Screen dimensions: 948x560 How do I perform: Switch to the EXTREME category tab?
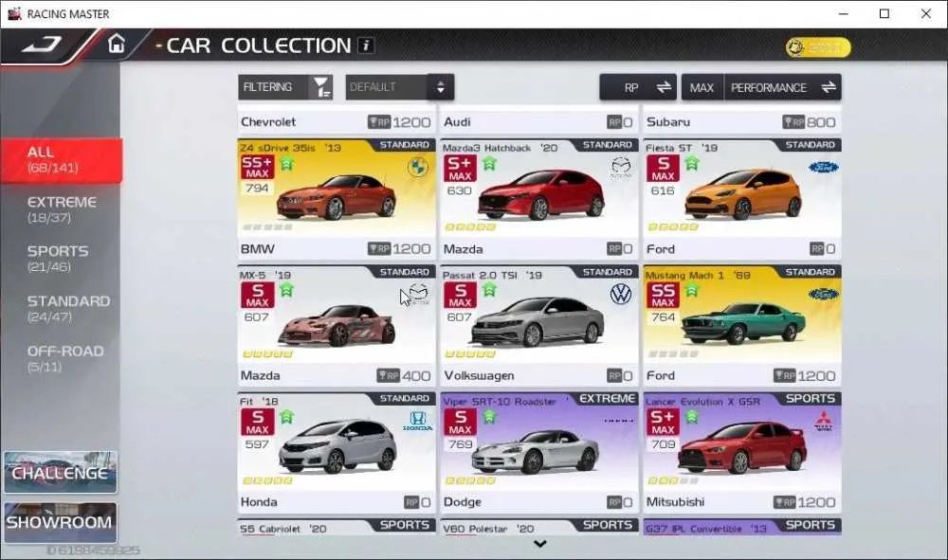61,209
